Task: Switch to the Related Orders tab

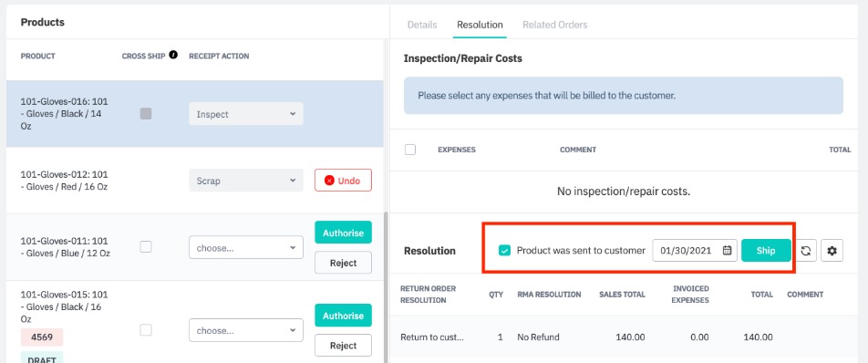Action: coord(554,25)
